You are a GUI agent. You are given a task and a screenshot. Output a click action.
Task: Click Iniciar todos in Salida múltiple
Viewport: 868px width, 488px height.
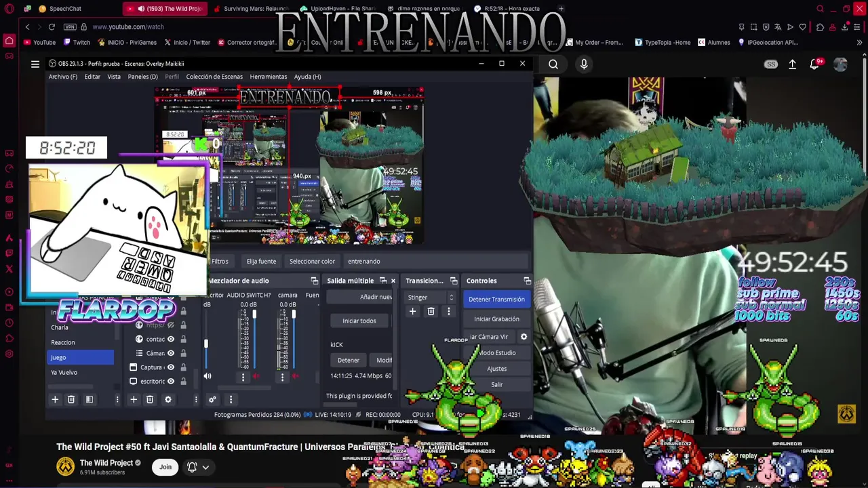pos(359,321)
